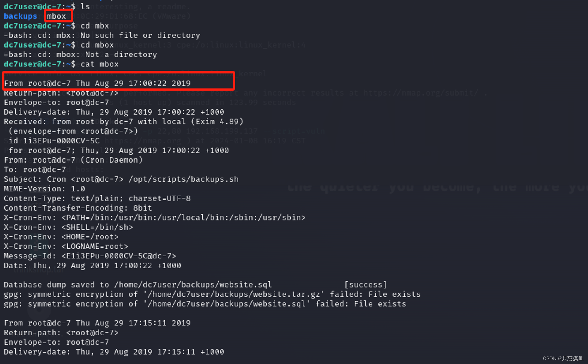
Task: Click the 'X-Cron-Env: <SHELL=/bin/sh>' line
Action: click(x=68, y=227)
